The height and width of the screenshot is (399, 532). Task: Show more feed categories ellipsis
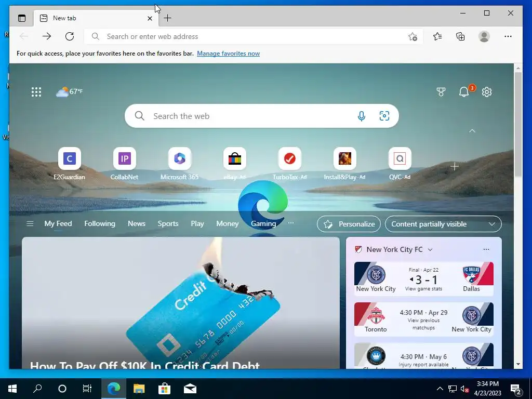[291, 223]
